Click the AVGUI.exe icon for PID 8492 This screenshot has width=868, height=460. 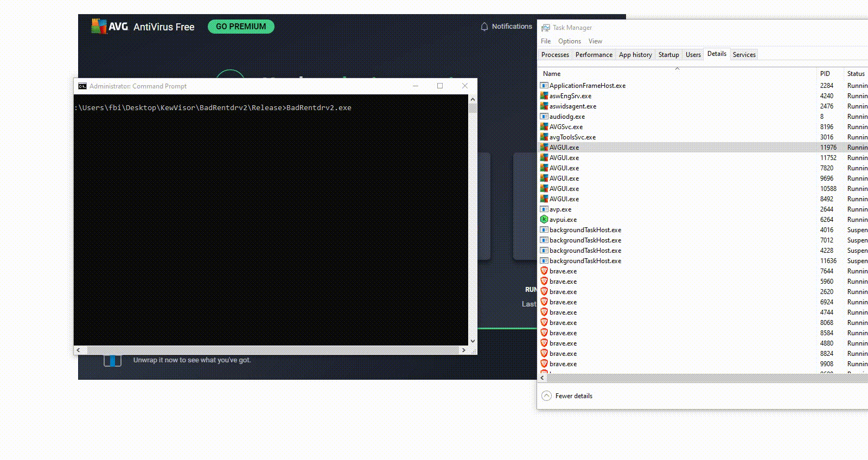coord(544,199)
